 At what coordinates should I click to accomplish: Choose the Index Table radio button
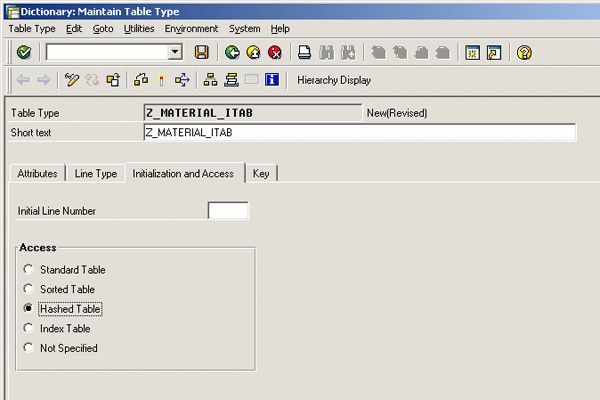(30, 328)
